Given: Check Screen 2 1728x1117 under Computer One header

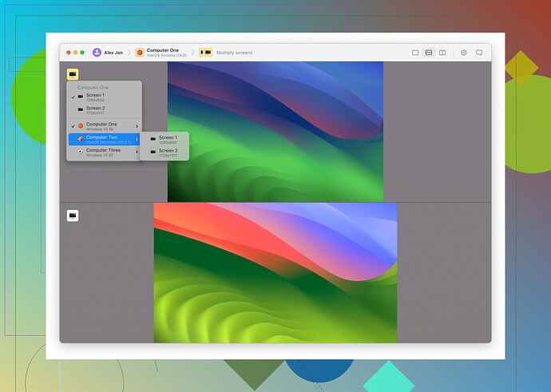Looking at the screenshot, I should coord(95,110).
